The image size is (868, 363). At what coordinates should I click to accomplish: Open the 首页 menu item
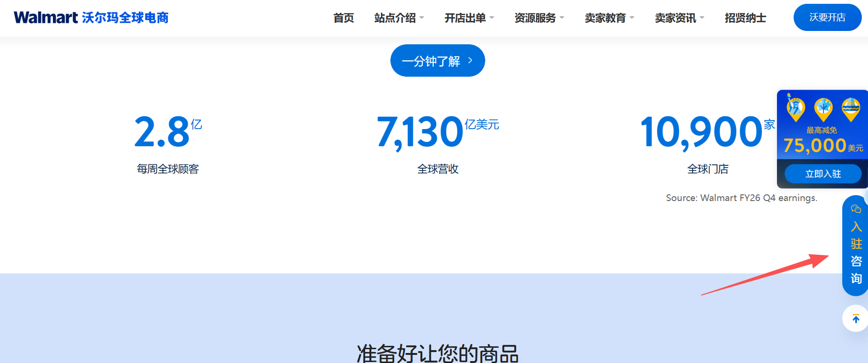pyautogui.click(x=343, y=18)
